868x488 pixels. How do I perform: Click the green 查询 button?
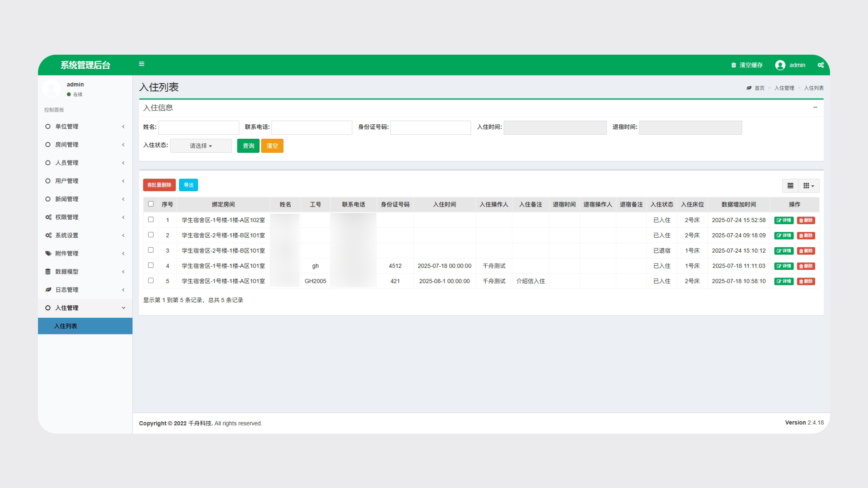[x=248, y=146]
